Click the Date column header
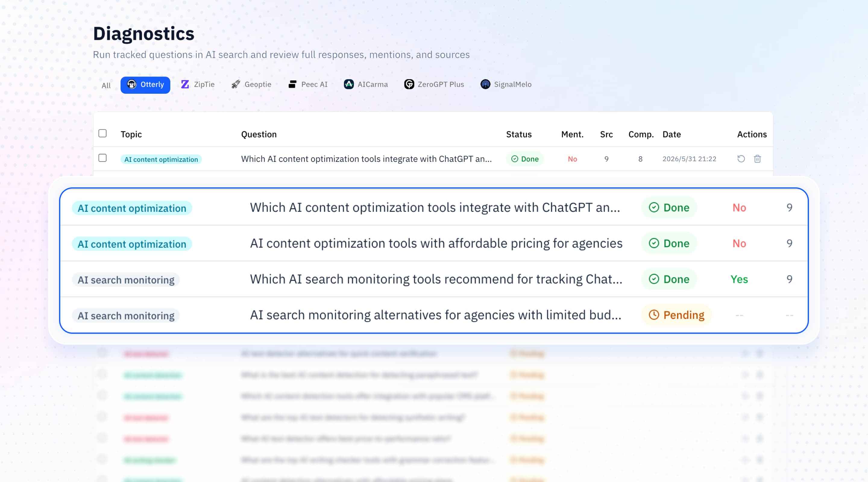868x482 pixels. (671, 134)
